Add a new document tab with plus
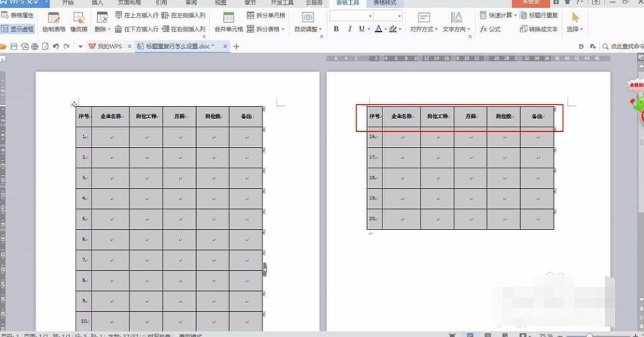The image size is (644, 337). pyautogui.click(x=236, y=46)
